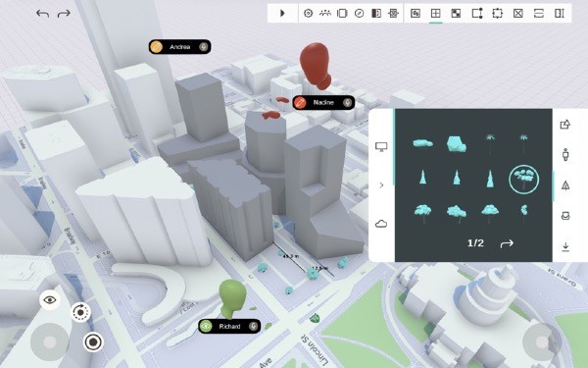Select the compass tool in toolbar
Image resolution: width=588 pixels, height=368 pixels.
[359, 14]
